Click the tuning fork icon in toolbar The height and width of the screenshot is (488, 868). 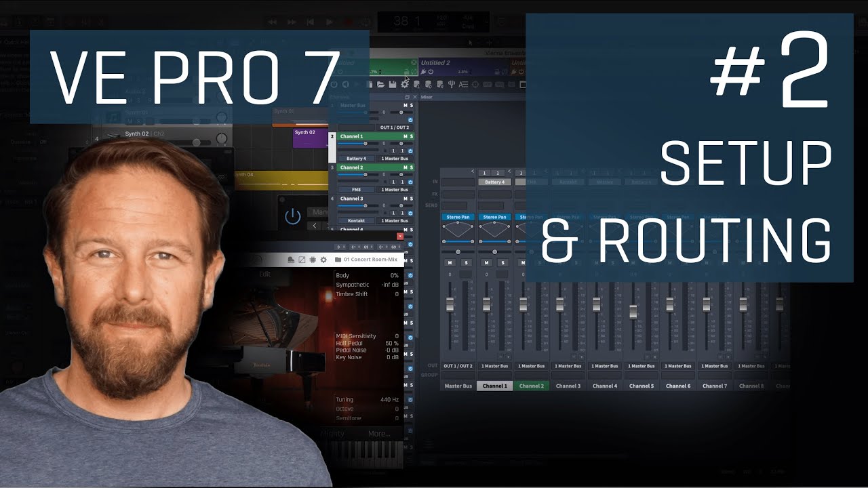452,84
